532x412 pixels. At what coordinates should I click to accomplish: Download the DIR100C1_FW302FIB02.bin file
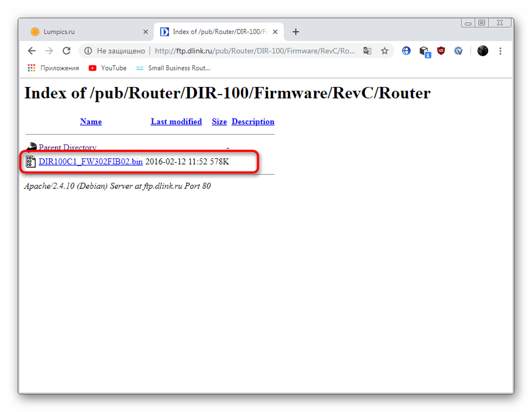click(90, 162)
